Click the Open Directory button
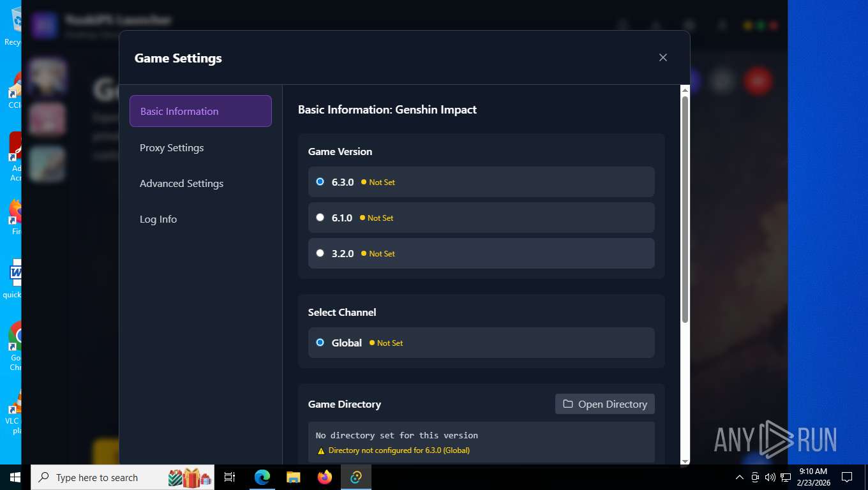The height and width of the screenshot is (490, 868). pos(605,404)
